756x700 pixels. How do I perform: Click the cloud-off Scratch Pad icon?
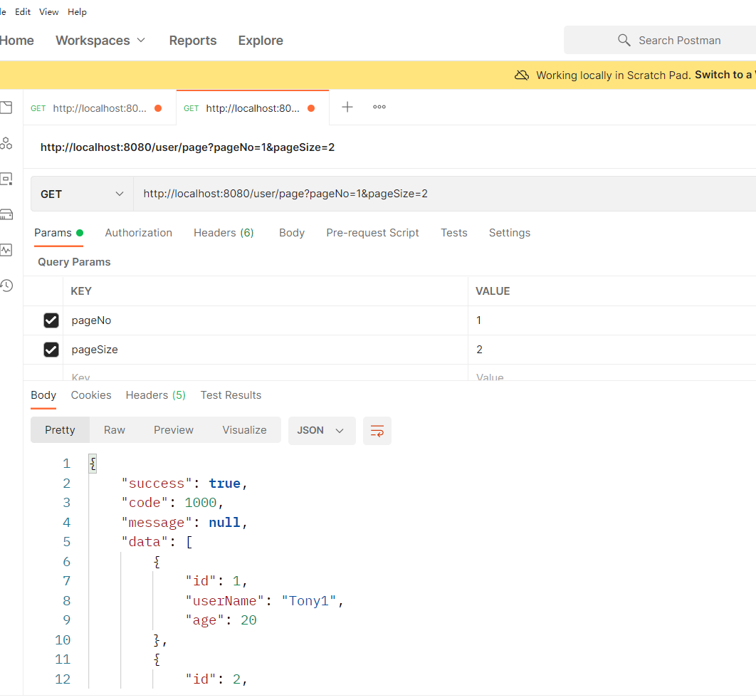point(522,75)
